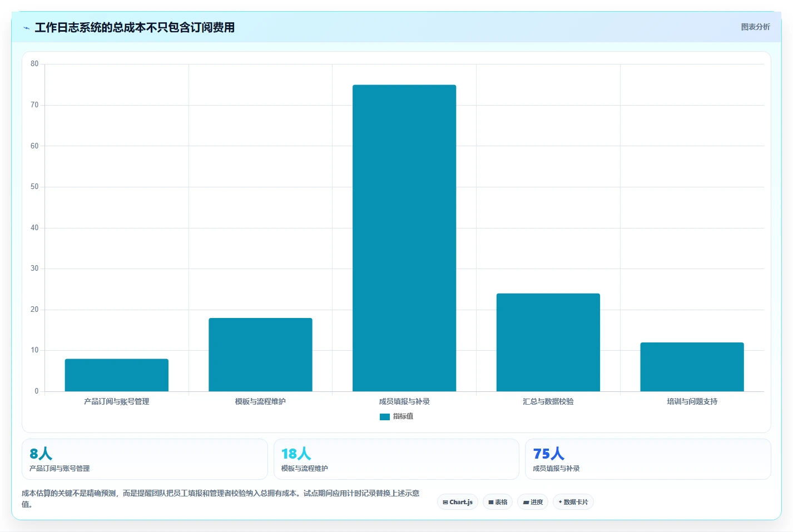Select the 进度 tag chip
The image size is (793, 532).
point(533,502)
